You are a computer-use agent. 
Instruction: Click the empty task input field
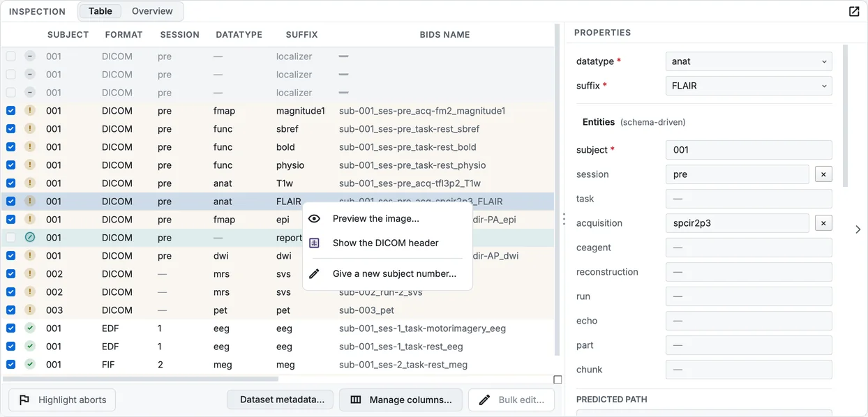pos(749,199)
